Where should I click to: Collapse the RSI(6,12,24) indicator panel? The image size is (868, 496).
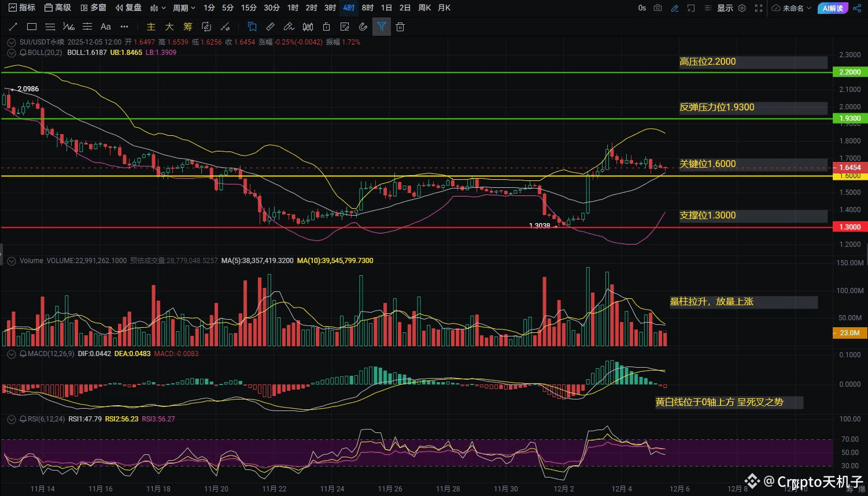click(x=12, y=419)
